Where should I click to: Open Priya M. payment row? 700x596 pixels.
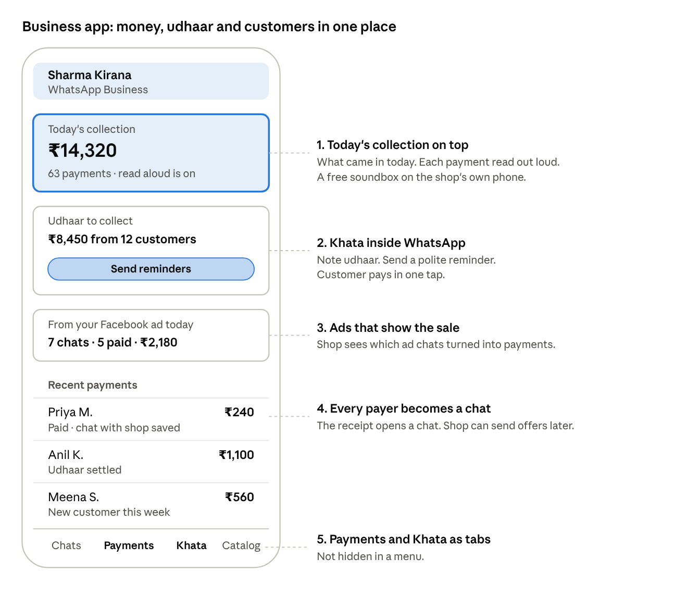151,419
